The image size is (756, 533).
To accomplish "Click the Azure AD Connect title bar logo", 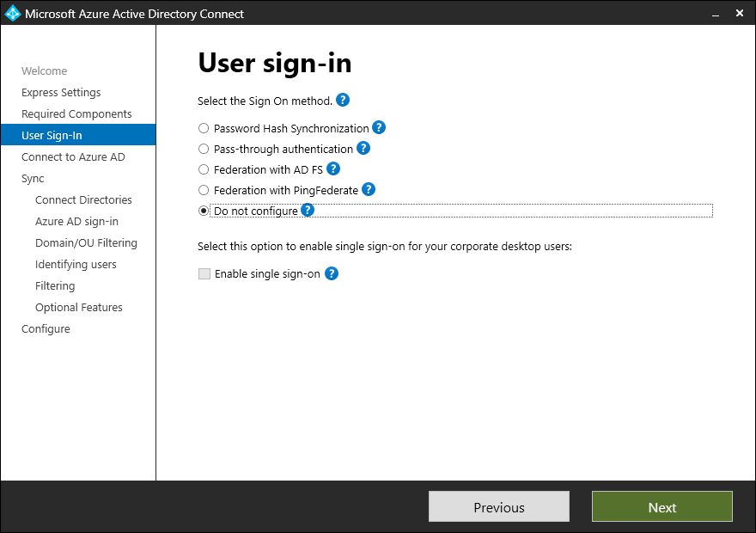I will pos(14,13).
